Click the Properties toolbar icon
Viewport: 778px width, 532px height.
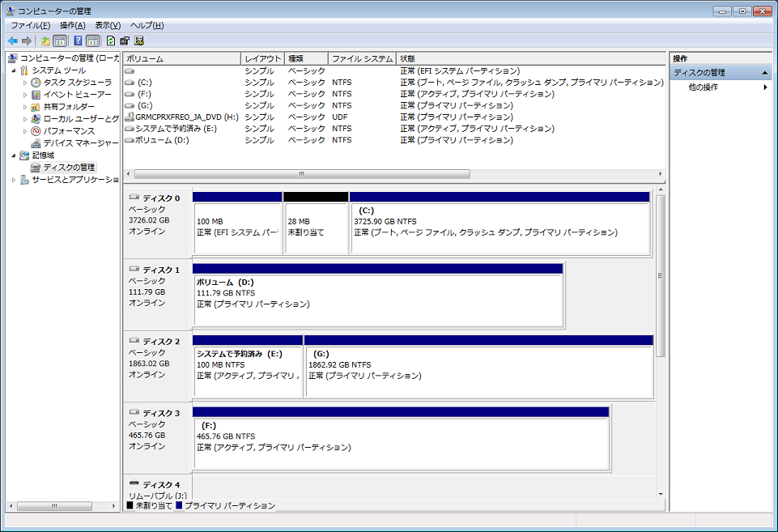(x=125, y=40)
